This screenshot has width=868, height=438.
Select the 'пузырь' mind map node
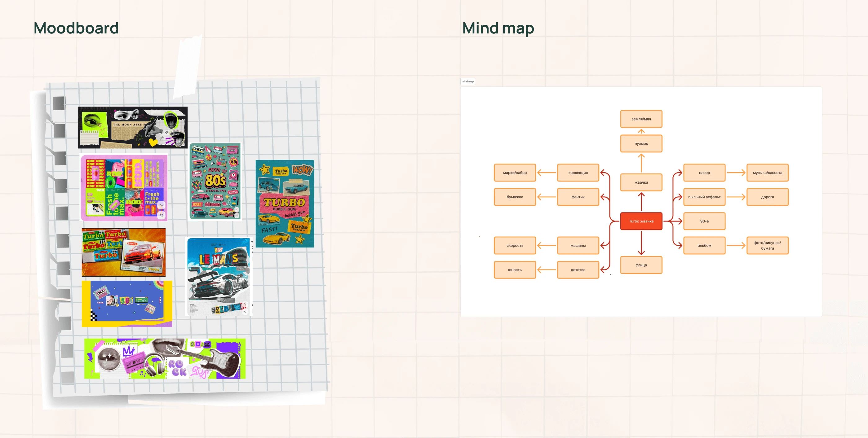coord(641,143)
